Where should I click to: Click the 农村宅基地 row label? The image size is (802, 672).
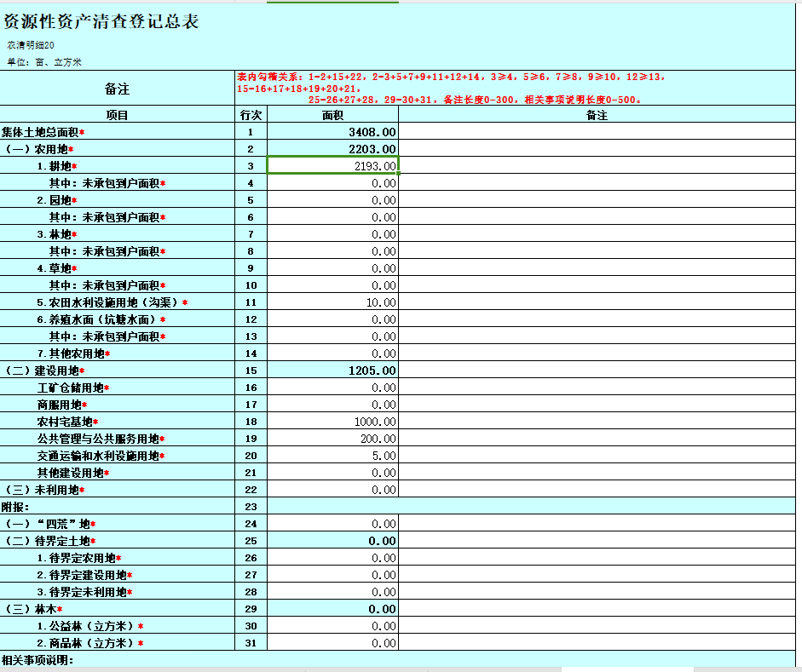67,421
